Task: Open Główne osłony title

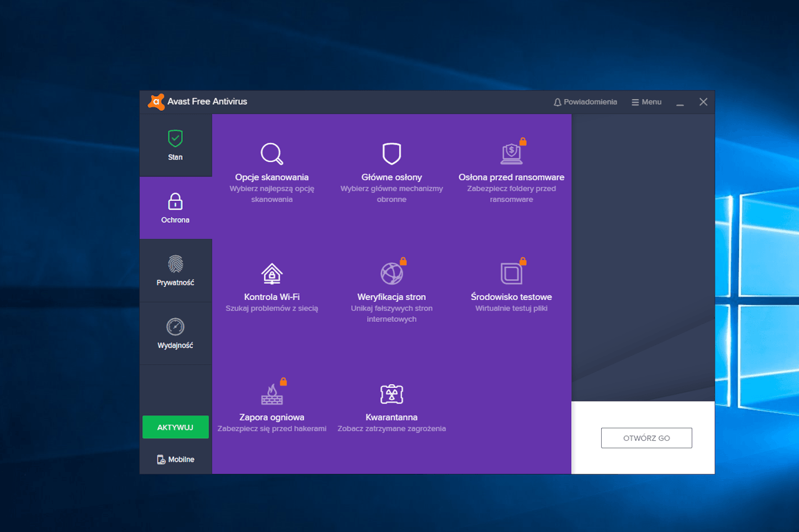Action: click(391, 177)
